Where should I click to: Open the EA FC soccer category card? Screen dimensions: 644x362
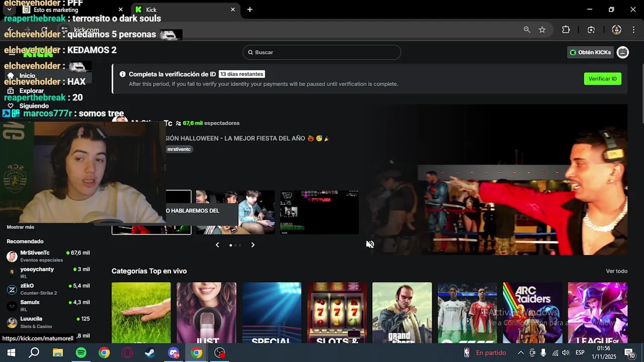coord(467,313)
